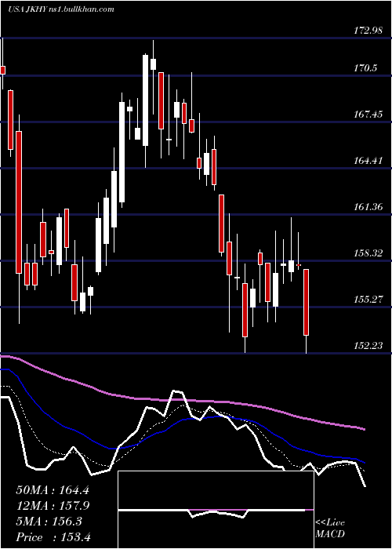Click the 172.98 price level label
This screenshot has width=392, height=549.
click(367, 31)
